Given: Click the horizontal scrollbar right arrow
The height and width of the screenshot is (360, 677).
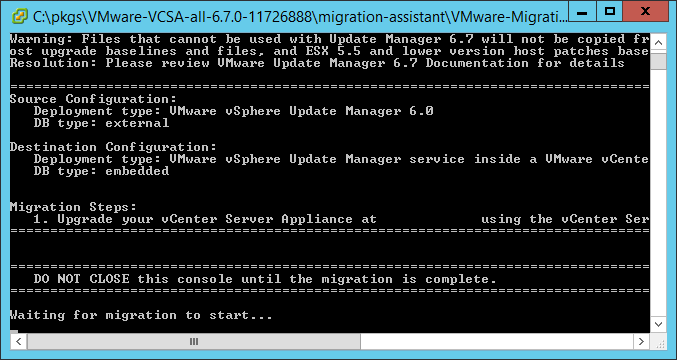Looking at the screenshot, I should (641, 341).
